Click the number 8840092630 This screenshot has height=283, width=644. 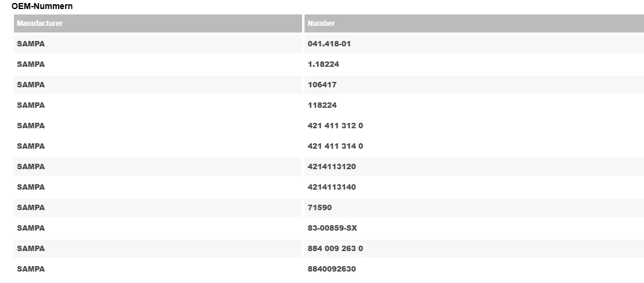pyautogui.click(x=332, y=270)
